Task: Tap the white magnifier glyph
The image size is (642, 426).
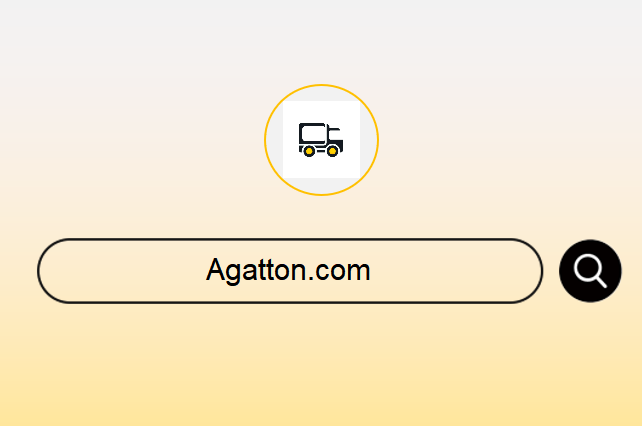Action: (590, 271)
